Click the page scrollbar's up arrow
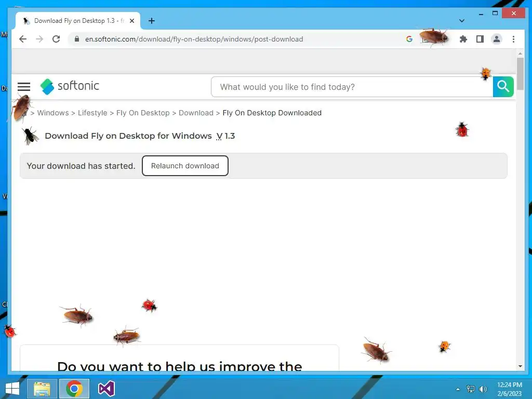 pyautogui.click(x=520, y=54)
